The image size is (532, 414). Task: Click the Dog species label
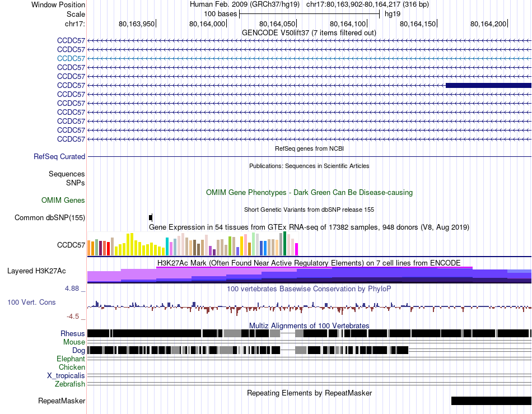(78, 351)
